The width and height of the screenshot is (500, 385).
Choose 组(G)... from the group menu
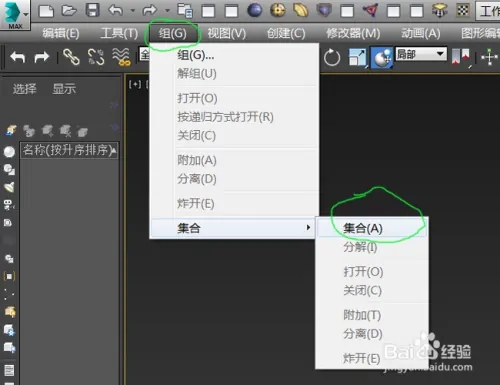coord(196,55)
